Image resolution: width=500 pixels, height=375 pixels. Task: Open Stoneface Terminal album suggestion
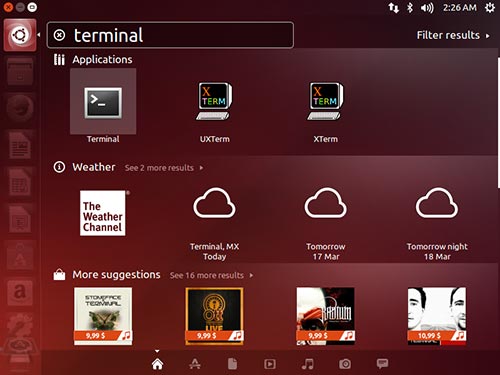[x=103, y=316]
